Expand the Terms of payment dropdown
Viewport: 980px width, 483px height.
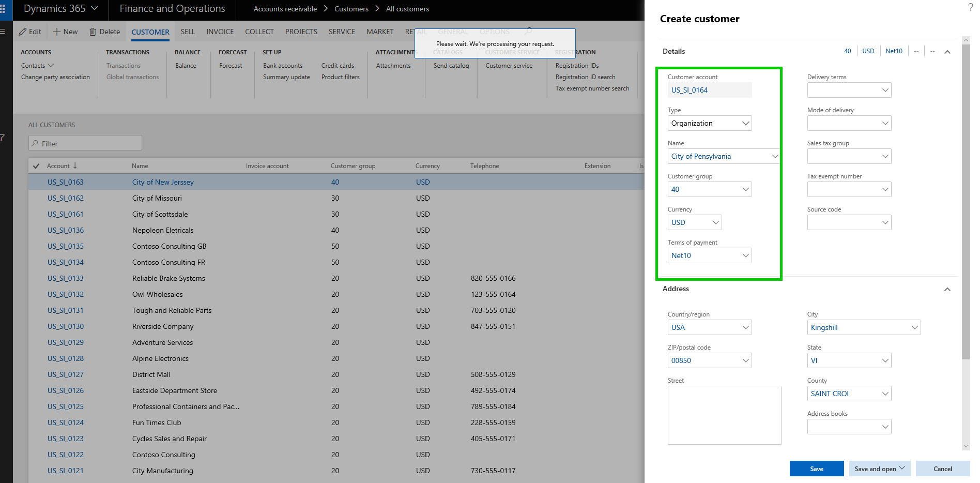(745, 255)
